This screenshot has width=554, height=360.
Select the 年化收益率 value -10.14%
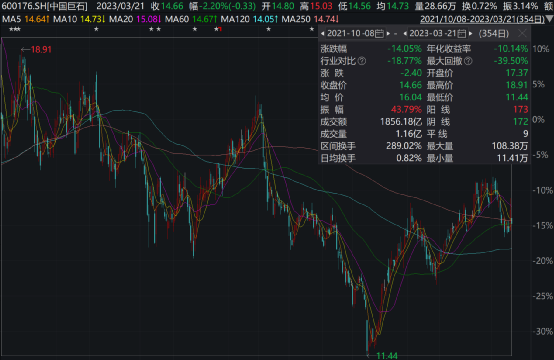[511, 49]
